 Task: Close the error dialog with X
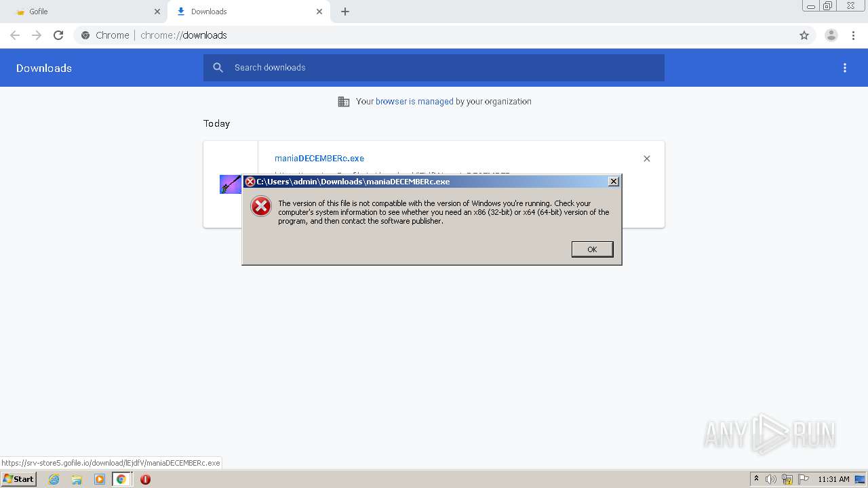click(x=614, y=182)
